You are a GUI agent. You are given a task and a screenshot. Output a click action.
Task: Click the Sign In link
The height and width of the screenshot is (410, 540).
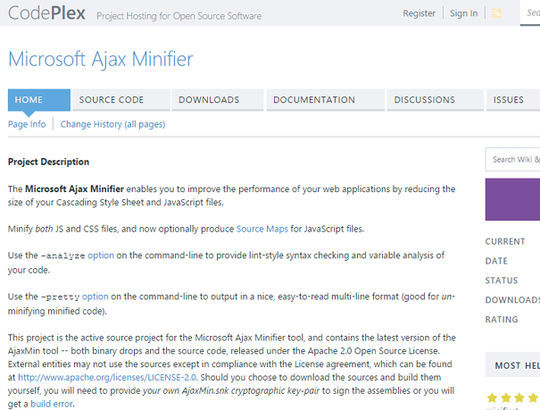[x=464, y=13]
